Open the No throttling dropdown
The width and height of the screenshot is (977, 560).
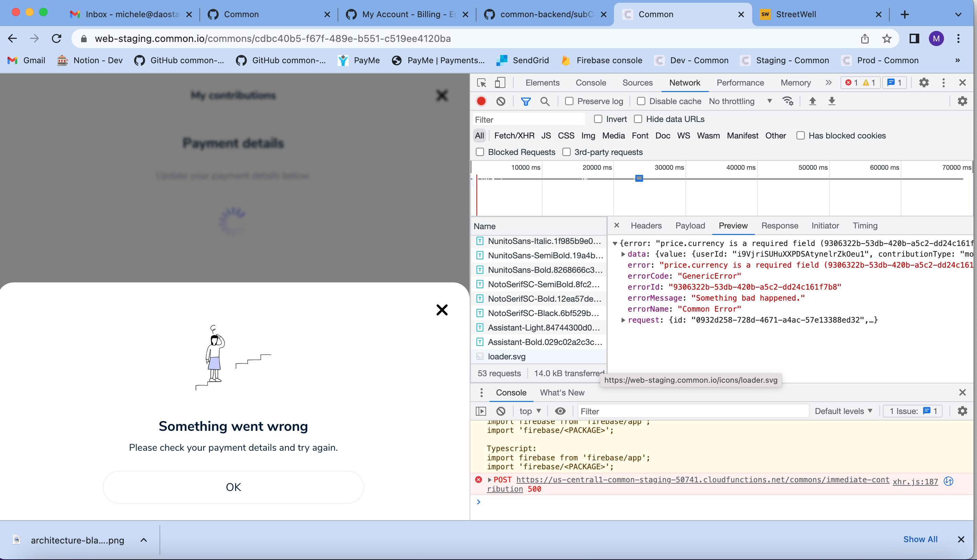tap(740, 101)
